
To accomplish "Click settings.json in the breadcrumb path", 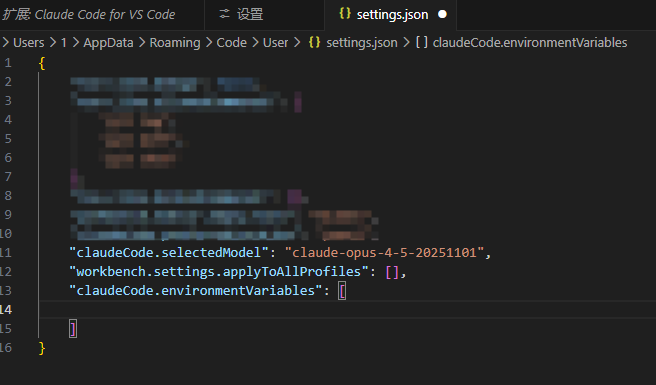I will (x=362, y=43).
